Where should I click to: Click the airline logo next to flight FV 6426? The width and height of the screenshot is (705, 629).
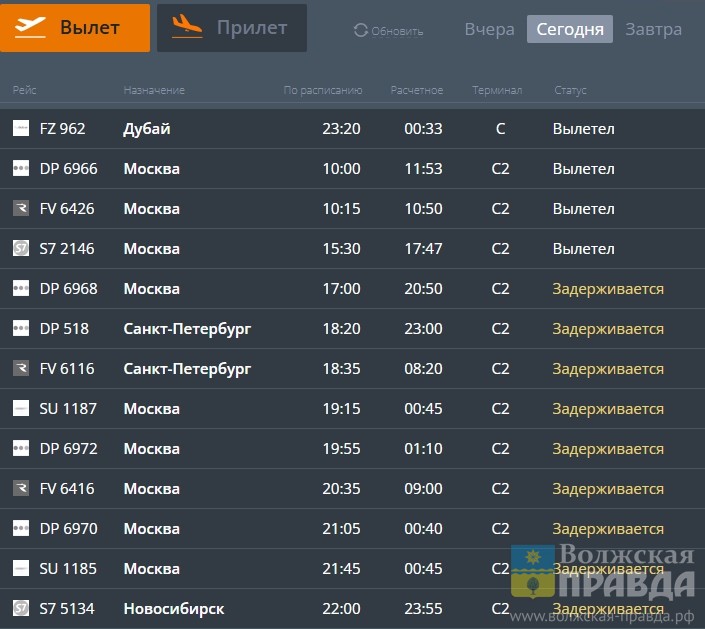coord(21,209)
